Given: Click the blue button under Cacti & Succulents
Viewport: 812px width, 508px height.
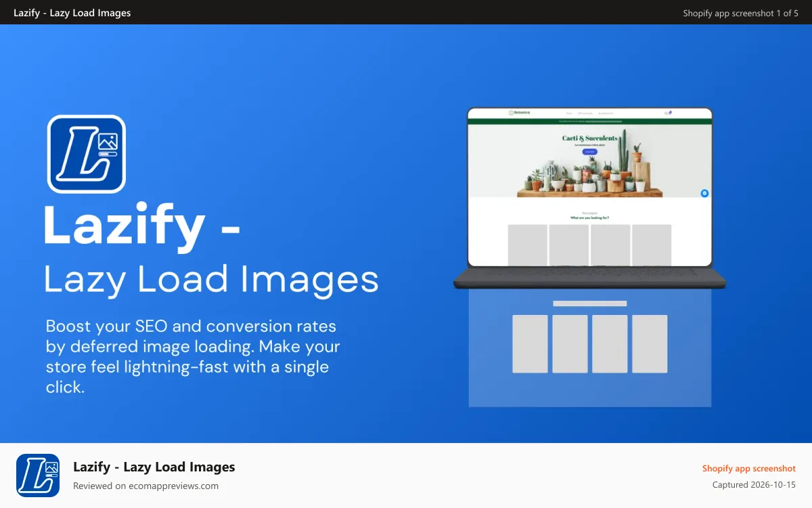Looking at the screenshot, I should click(590, 152).
